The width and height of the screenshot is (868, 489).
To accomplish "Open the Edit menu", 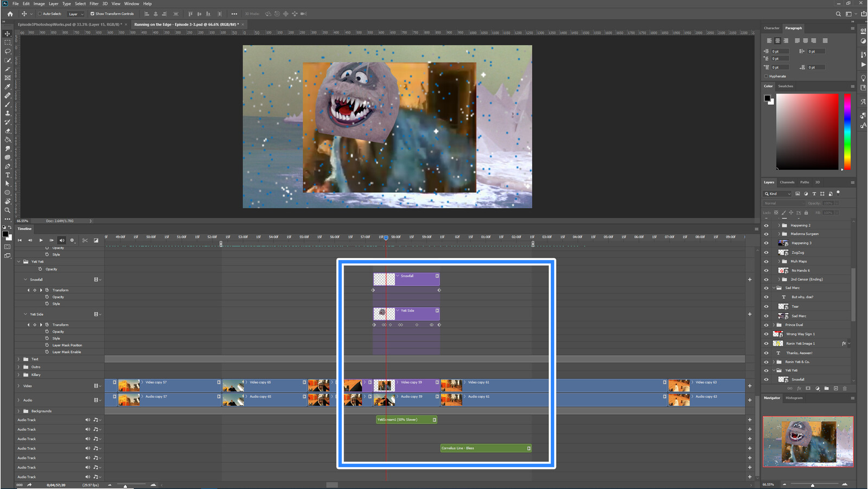I will pos(26,4).
